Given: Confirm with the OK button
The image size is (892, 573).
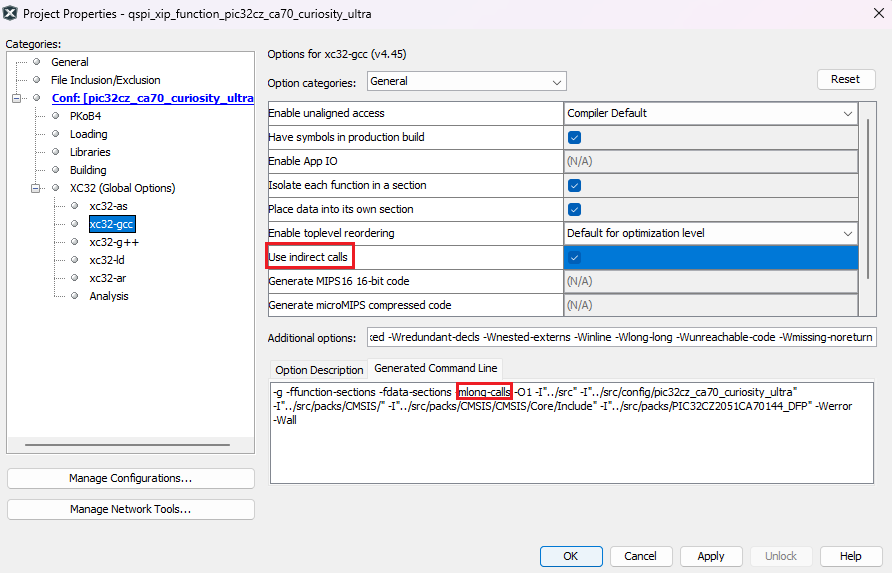Looking at the screenshot, I should click(571, 556).
